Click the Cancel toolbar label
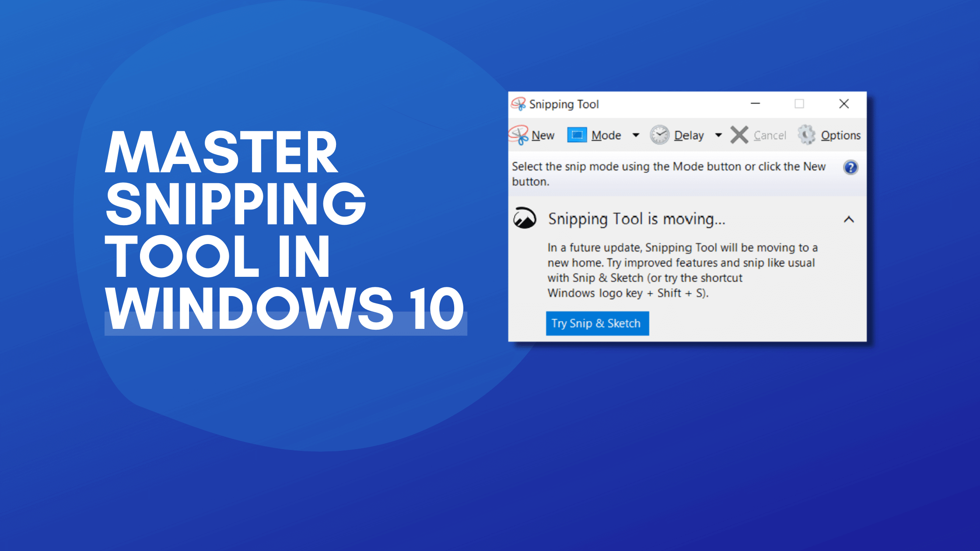Viewport: 980px width, 551px height. pyautogui.click(x=770, y=136)
